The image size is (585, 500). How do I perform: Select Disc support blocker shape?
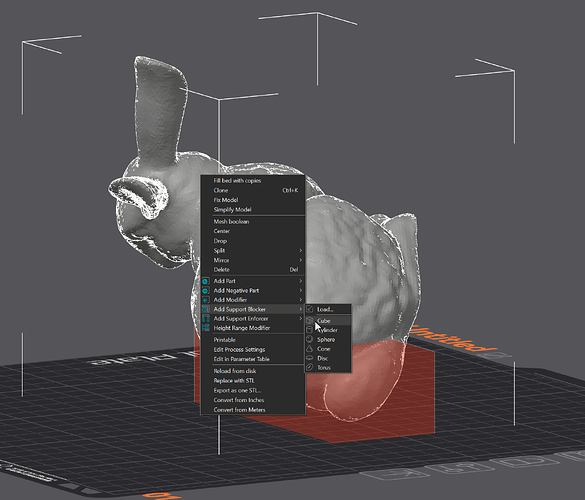pos(328,358)
